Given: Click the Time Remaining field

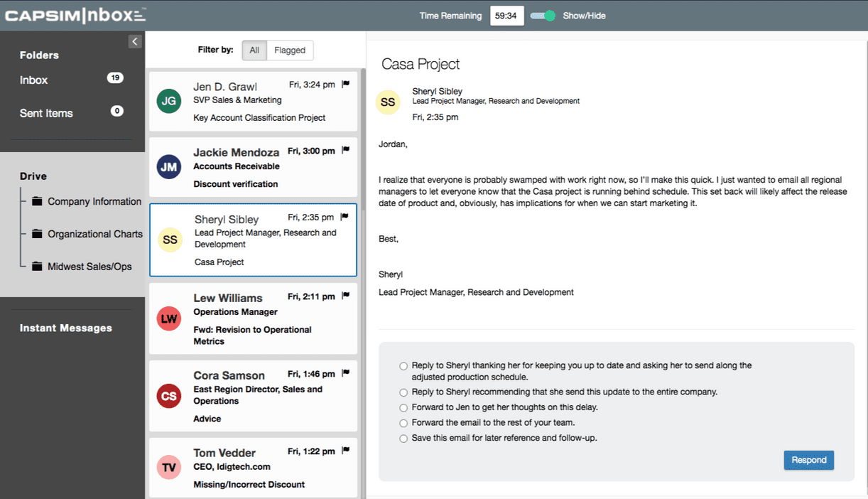Looking at the screenshot, I should click(506, 14).
